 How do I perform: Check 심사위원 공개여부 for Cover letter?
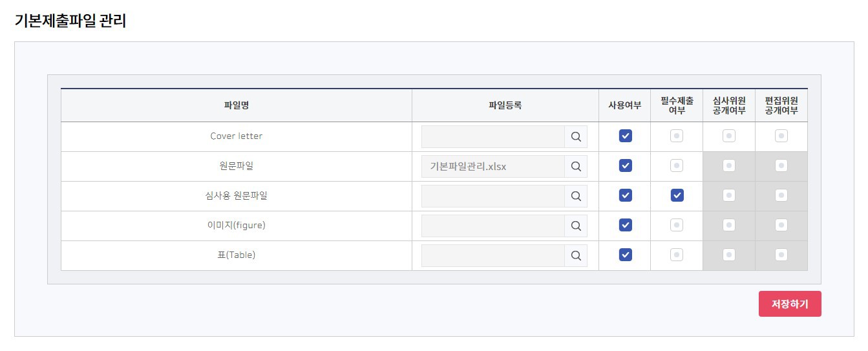pos(729,136)
